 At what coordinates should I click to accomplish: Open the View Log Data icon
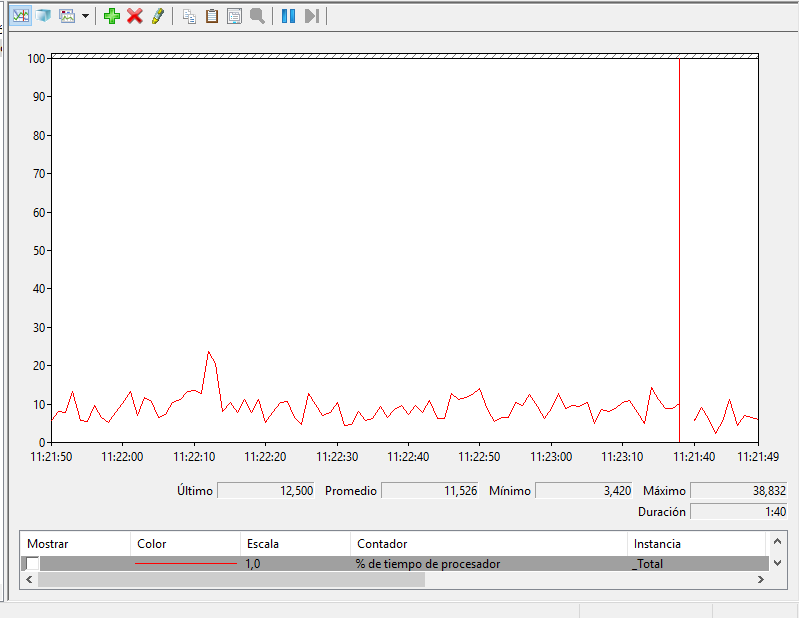(44, 16)
